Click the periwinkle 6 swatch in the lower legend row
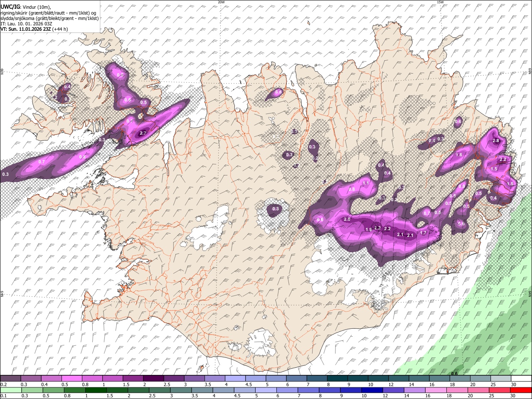 287,390
